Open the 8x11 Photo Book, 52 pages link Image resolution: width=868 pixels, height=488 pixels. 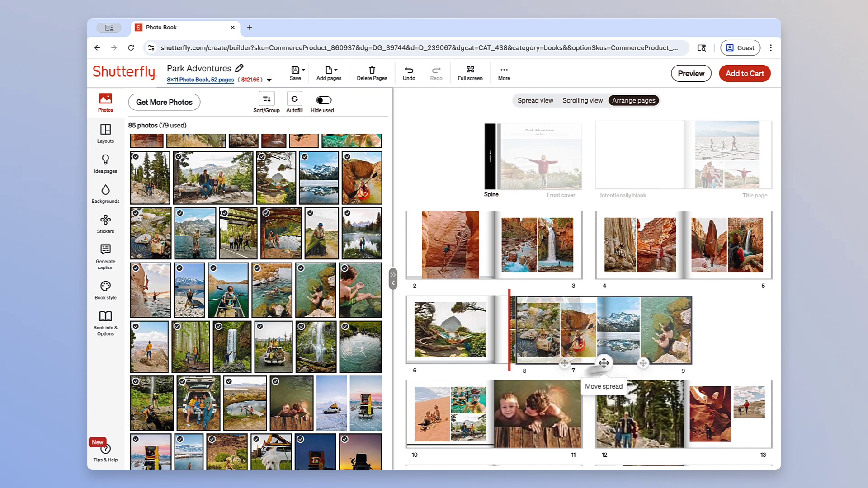(200, 80)
